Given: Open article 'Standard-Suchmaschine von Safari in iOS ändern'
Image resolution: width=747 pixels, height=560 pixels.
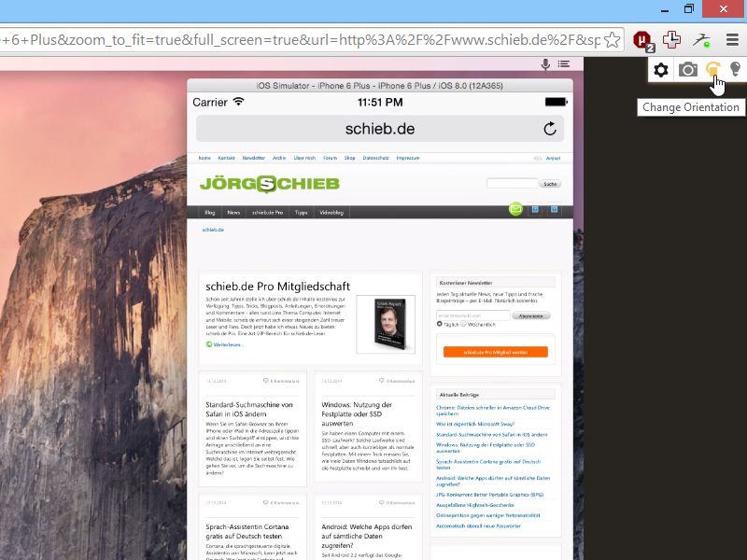Looking at the screenshot, I should click(249, 410).
